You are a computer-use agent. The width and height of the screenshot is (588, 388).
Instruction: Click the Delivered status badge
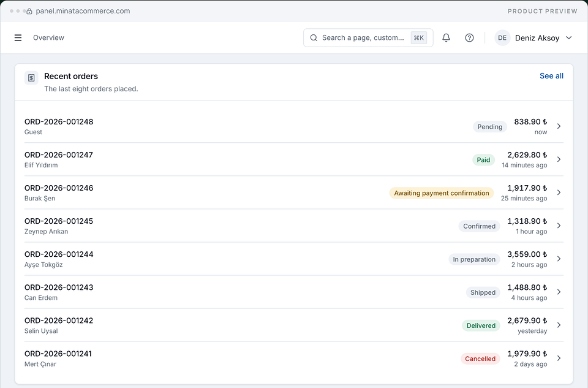click(481, 325)
